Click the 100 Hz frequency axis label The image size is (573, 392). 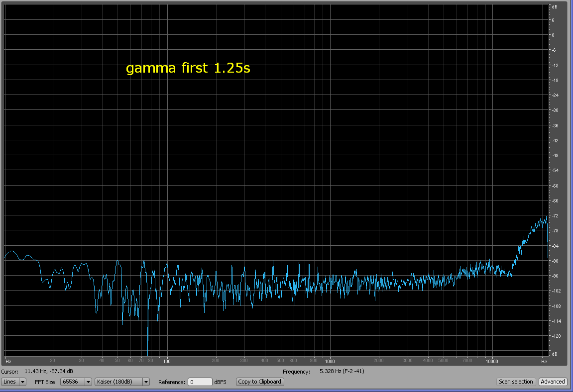167,361
